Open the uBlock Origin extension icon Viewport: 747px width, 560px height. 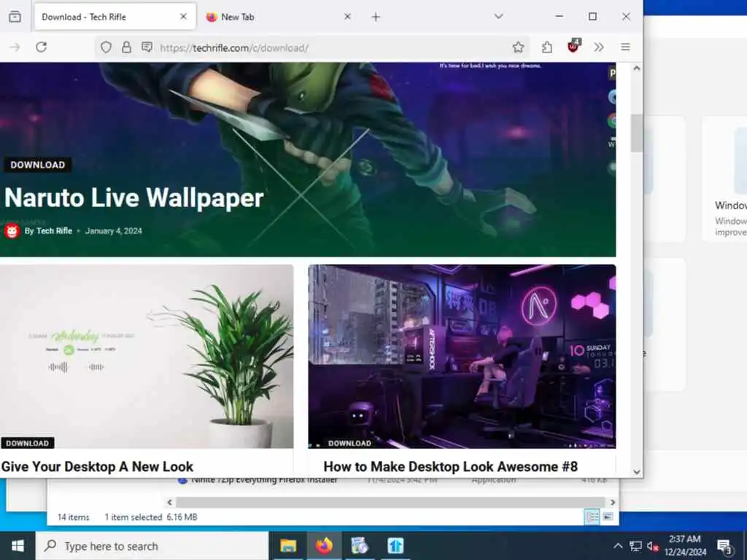(573, 46)
